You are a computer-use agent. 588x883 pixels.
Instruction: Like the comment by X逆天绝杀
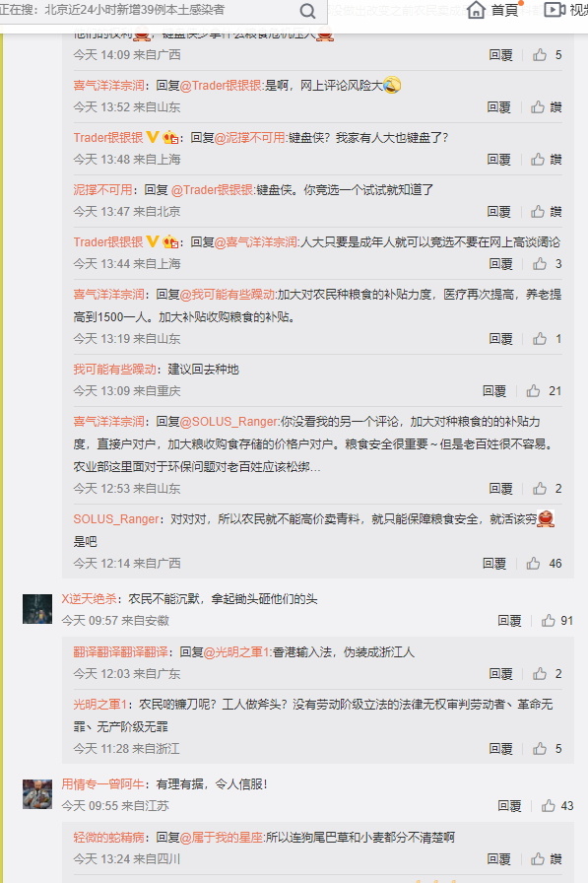[548, 621]
